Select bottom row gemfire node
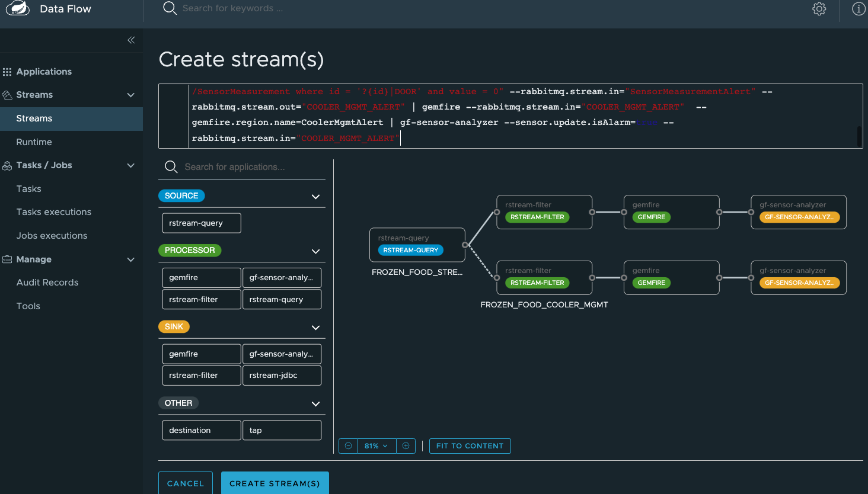 [671, 278]
